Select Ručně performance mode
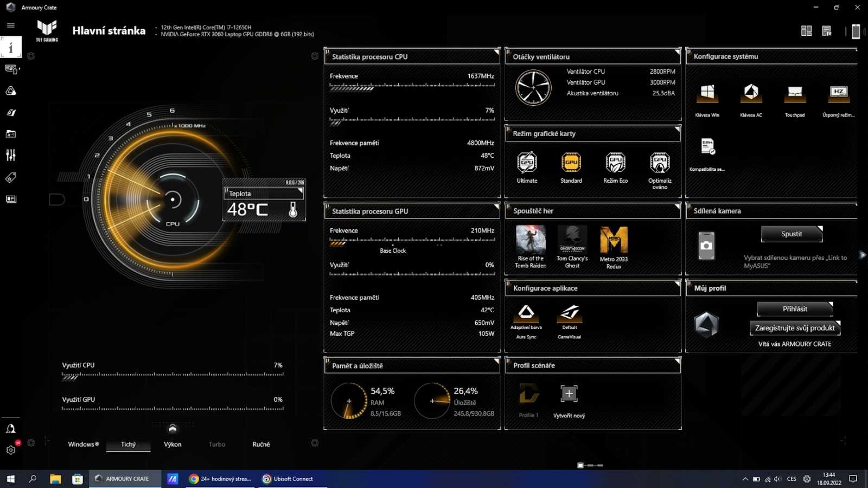This screenshot has height=488, width=868. click(261, 445)
